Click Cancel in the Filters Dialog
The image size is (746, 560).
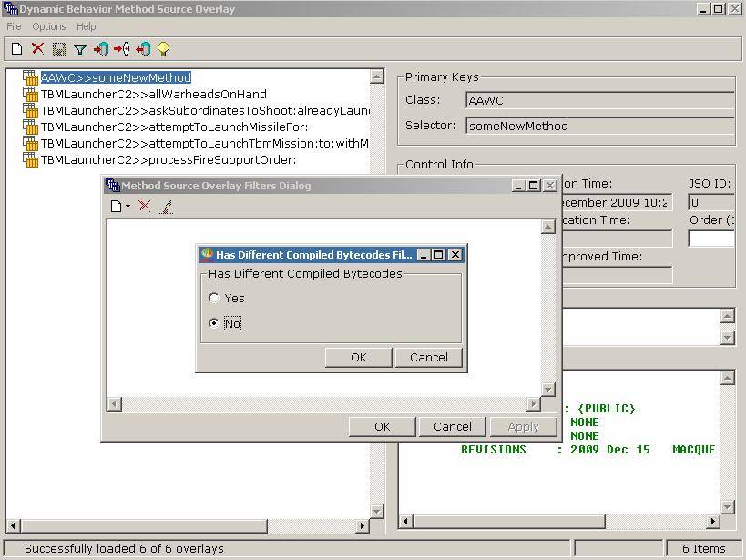(452, 426)
